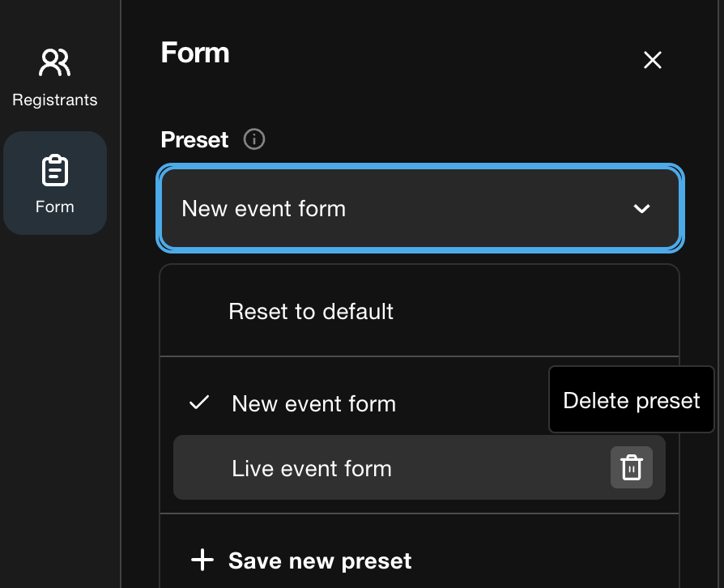Delete the Live event form preset via trash icon
The height and width of the screenshot is (588, 724).
tap(631, 467)
